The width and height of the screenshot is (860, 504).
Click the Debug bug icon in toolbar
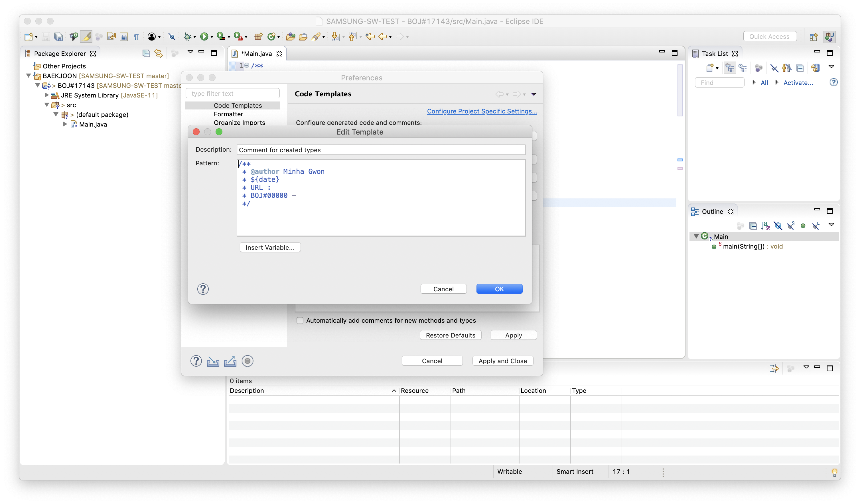[187, 36]
